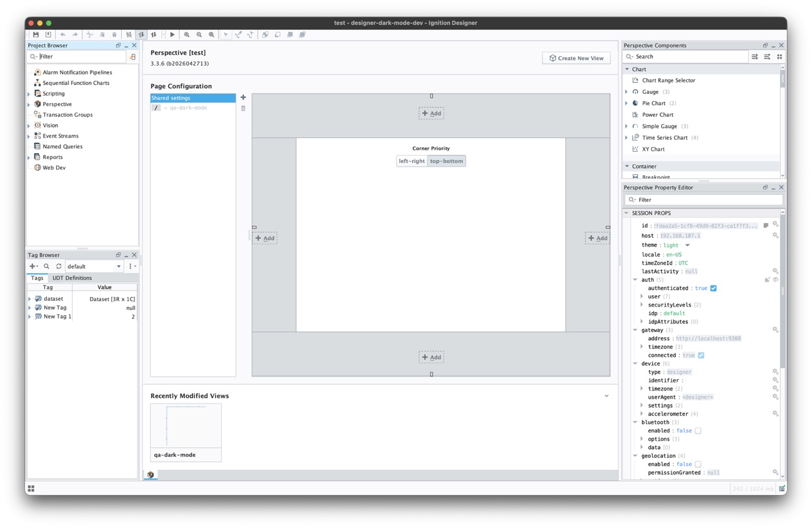Click the left dock Add button
Screen dimensions: 812x528
point(265,238)
